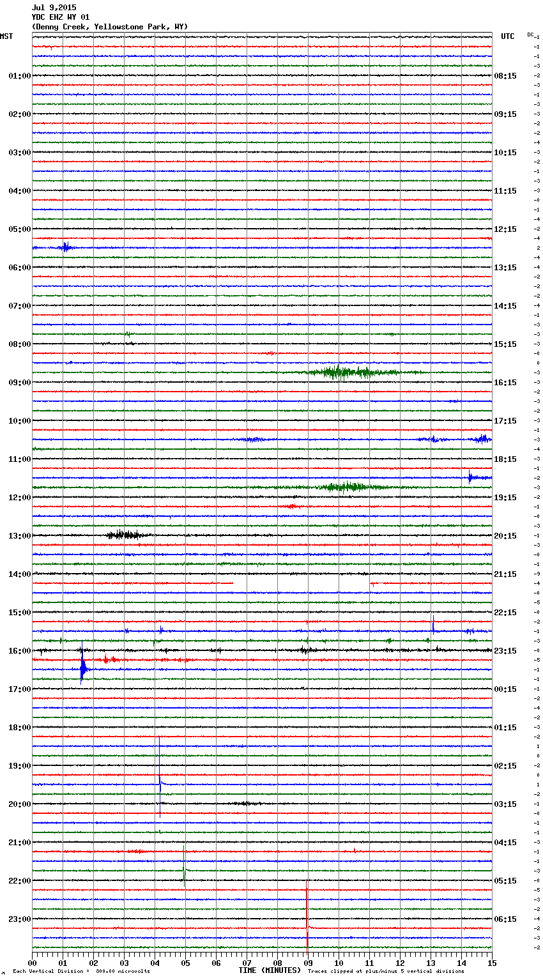This screenshot has width=543, height=980.
Task: Click the Traces clipped at plus/minus 5 divisions note
Action: click(x=386, y=972)
